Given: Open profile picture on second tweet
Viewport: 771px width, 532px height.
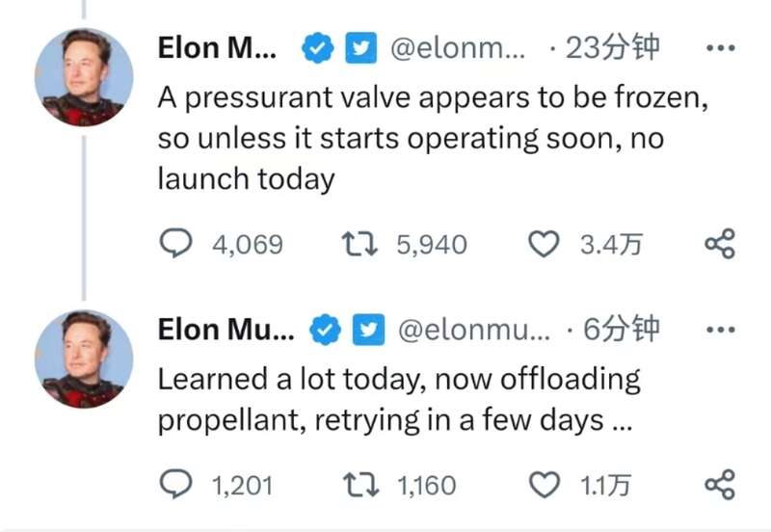Looking at the screenshot, I should point(84,359).
